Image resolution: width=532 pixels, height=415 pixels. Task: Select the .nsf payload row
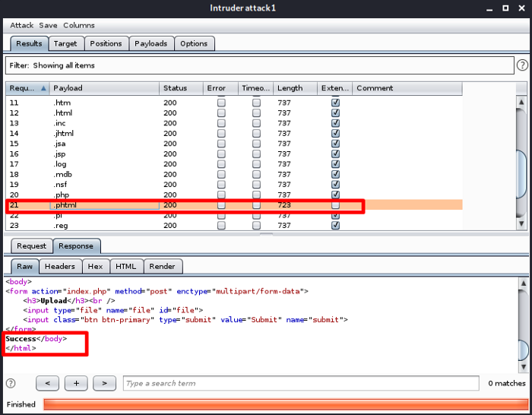click(234, 185)
